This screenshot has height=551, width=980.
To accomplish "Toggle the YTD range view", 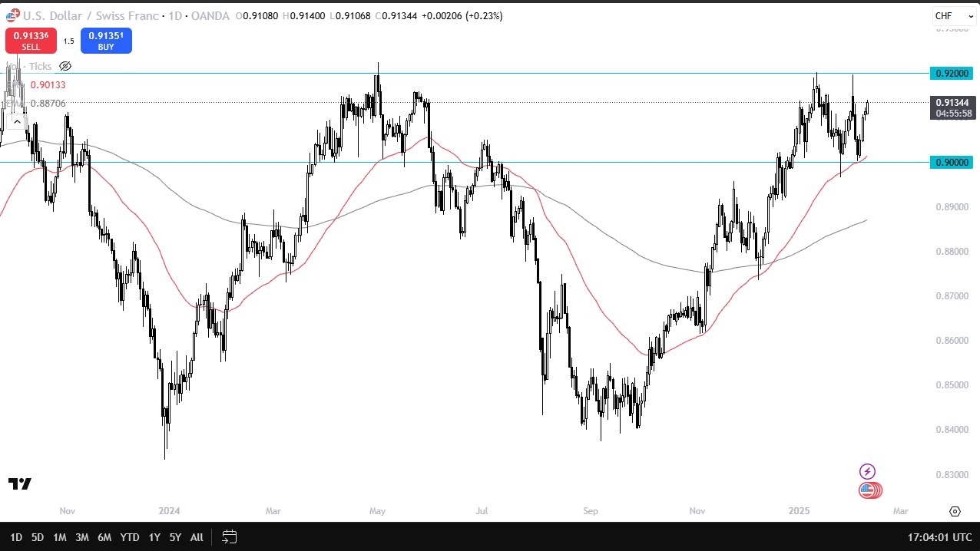I will click(129, 537).
